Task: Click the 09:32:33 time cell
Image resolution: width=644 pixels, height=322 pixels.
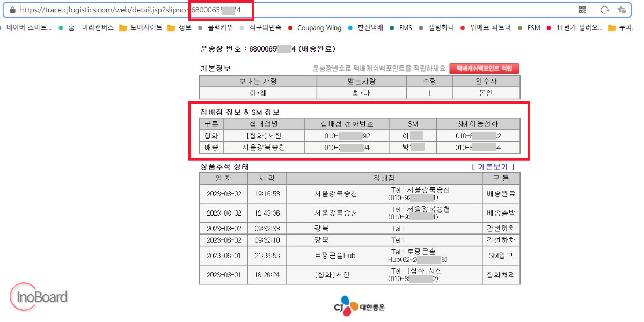Action: coord(267,229)
